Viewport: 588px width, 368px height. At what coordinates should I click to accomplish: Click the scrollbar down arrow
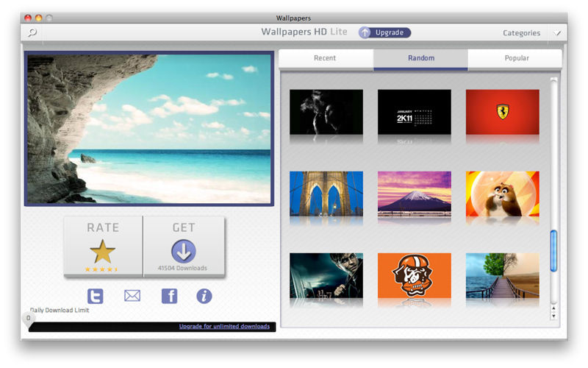[x=553, y=316]
